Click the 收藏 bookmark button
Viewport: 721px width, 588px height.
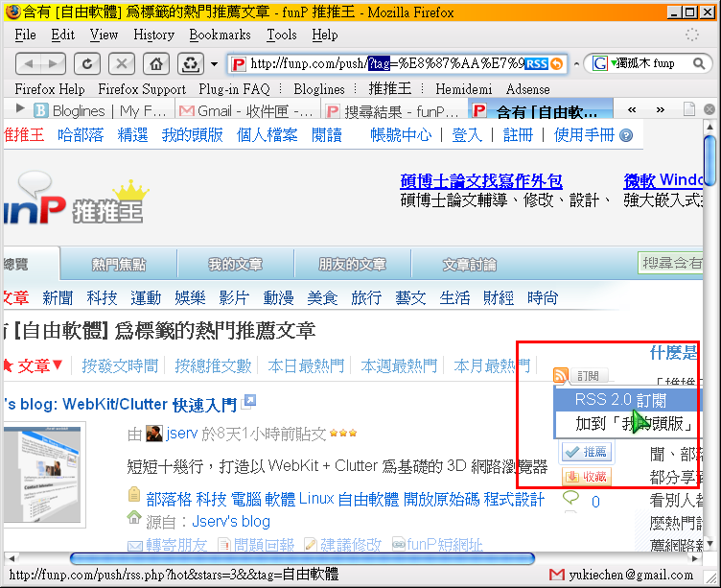[x=586, y=477]
